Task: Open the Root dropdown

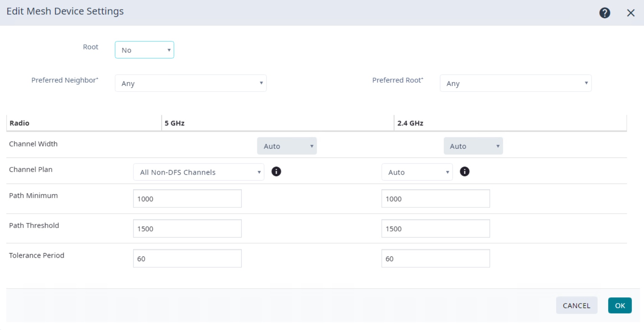Action: click(x=144, y=49)
